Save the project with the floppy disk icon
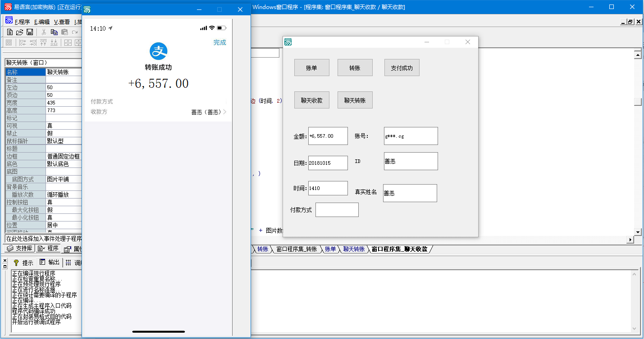Screen dimensions: 644x339 coord(30,32)
